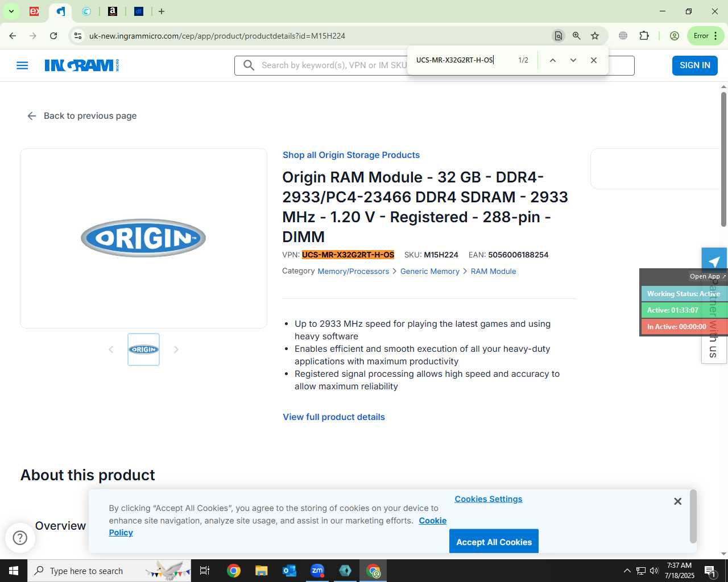Open the Windows Start menu
The height and width of the screenshot is (582, 728).
14,571
